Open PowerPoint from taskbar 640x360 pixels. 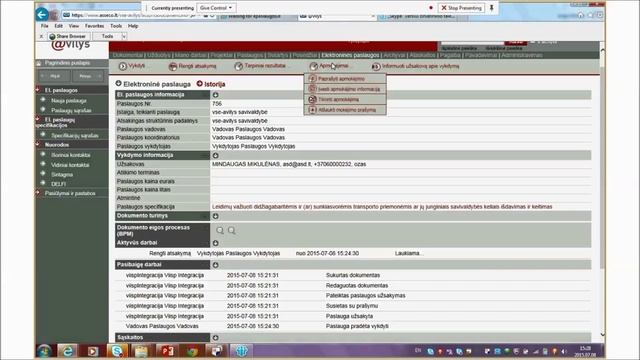tap(167, 351)
